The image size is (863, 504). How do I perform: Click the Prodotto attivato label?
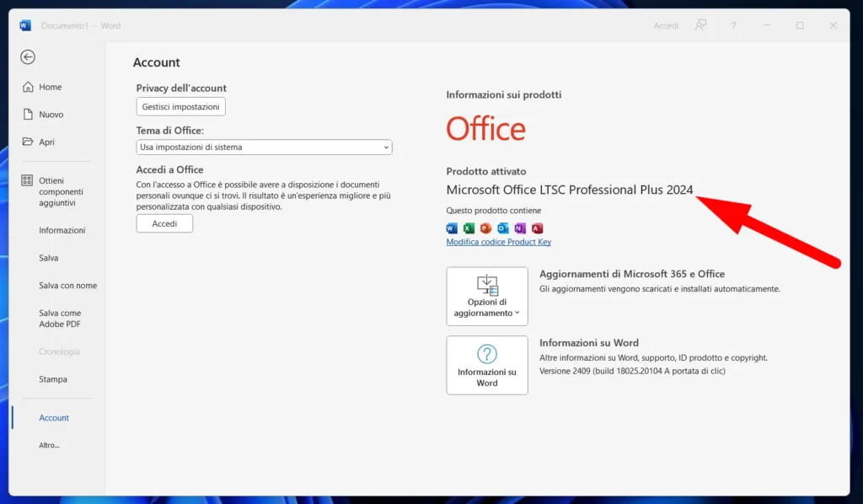click(486, 171)
